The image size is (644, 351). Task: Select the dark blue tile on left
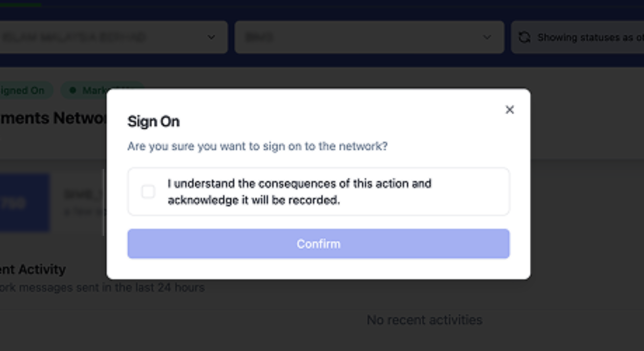[x=24, y=203]
